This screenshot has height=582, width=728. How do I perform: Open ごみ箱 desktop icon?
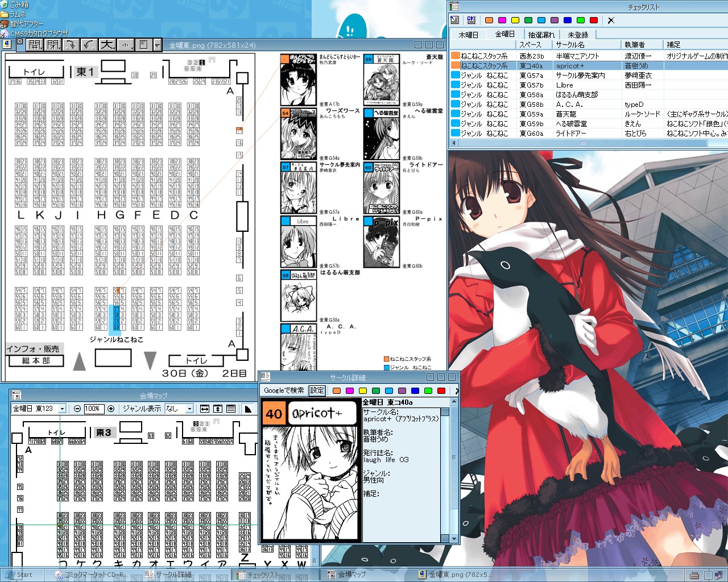[15, 5]
